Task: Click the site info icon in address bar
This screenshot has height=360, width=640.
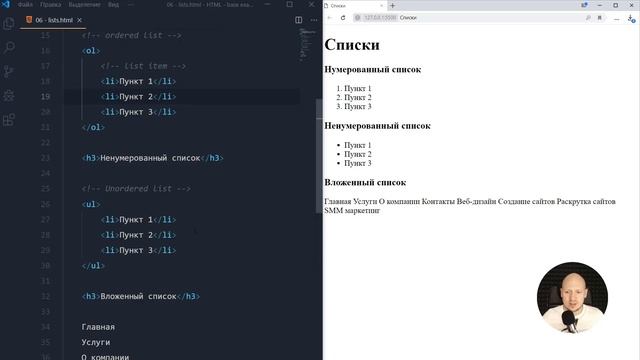Action: [358, 18]
